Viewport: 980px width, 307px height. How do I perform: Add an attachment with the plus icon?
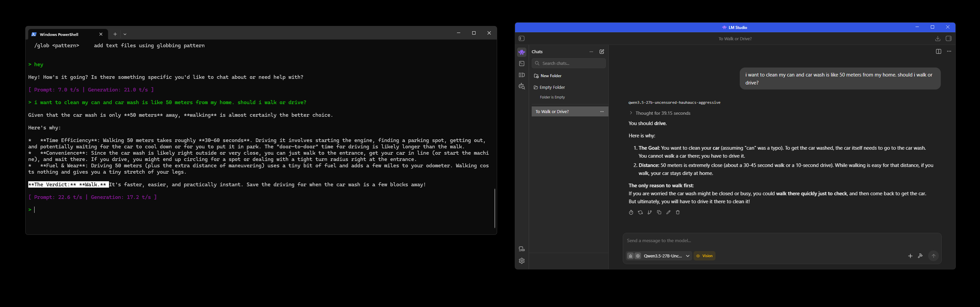coord(911,256)
